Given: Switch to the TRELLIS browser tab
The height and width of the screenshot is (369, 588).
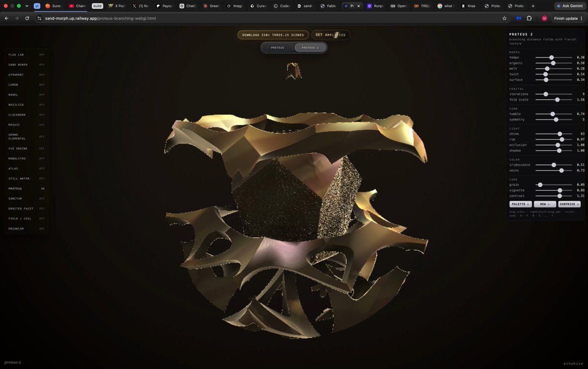Looking at the screenshot, I should click(421, 6).
